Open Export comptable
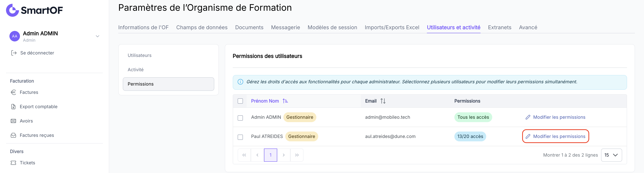Screen dimensions: 644x173 click(38, 107)
